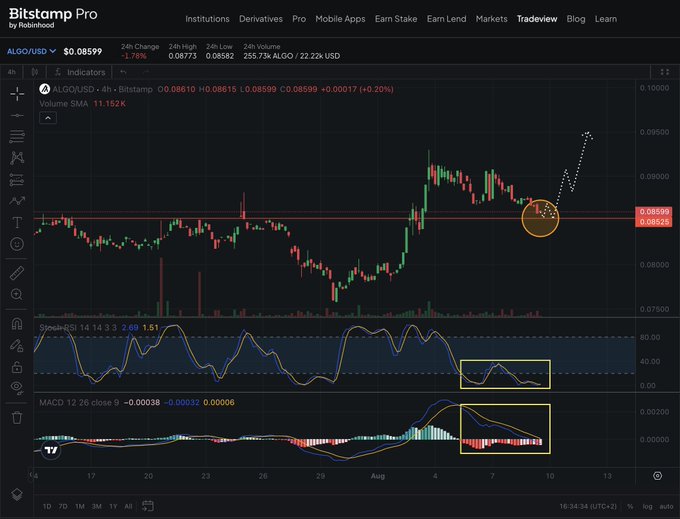Image resolution: width=680 pixels, height=519 pixels.
Task: Toggle percent scale mode
Action: coord(630,506)
